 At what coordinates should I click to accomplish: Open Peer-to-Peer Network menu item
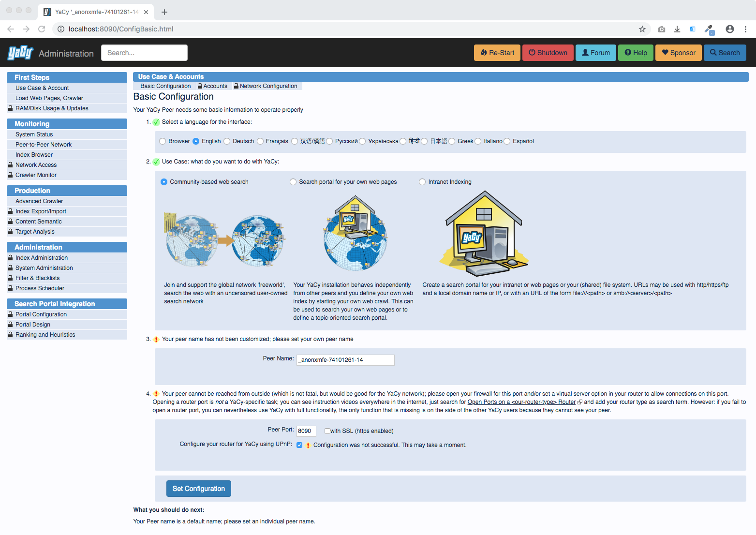pos(67,145)
